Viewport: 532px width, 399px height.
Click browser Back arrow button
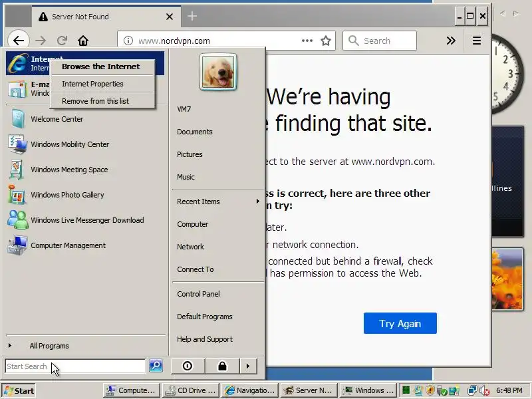pyautogui.click(x=19, y=41)
